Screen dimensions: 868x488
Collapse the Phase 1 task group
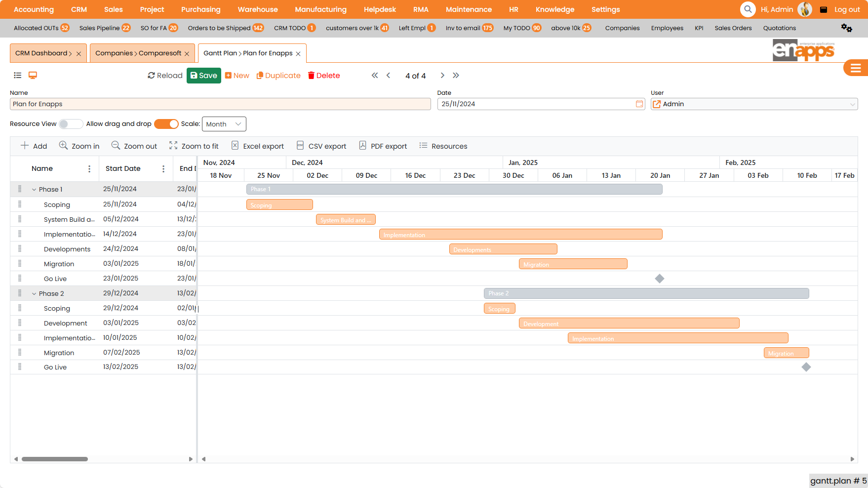pyautogui.click(x=34, y=189)
